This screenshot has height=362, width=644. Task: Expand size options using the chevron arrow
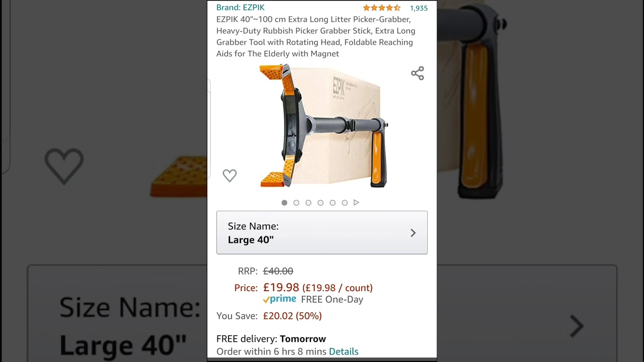(x=413, y=233)
